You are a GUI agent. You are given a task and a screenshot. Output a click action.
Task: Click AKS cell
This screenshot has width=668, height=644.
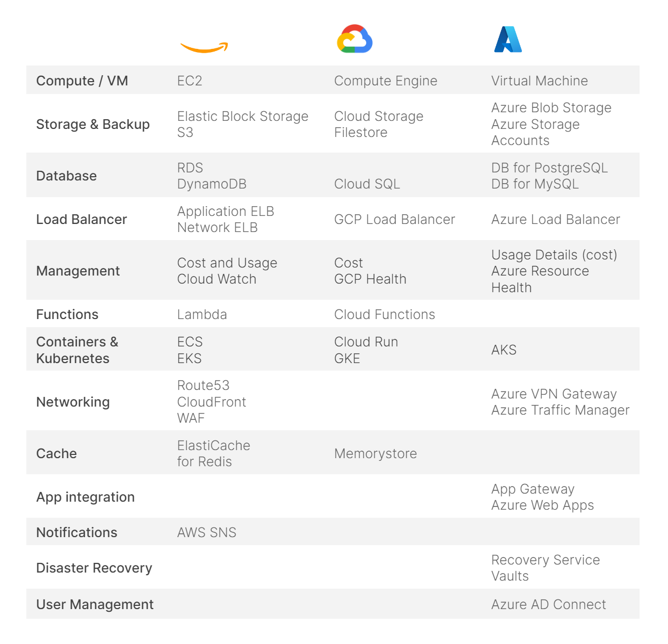click(x=504, y=350)
